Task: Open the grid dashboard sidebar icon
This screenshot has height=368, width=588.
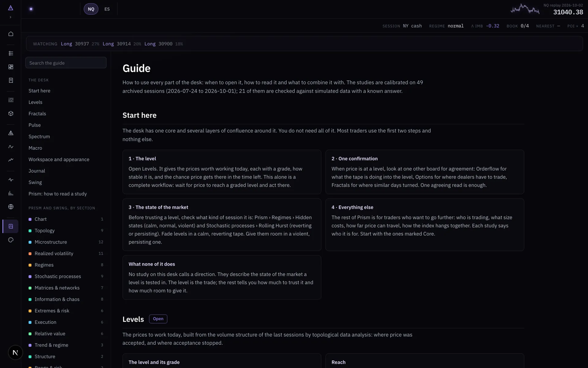Action: 11,67
